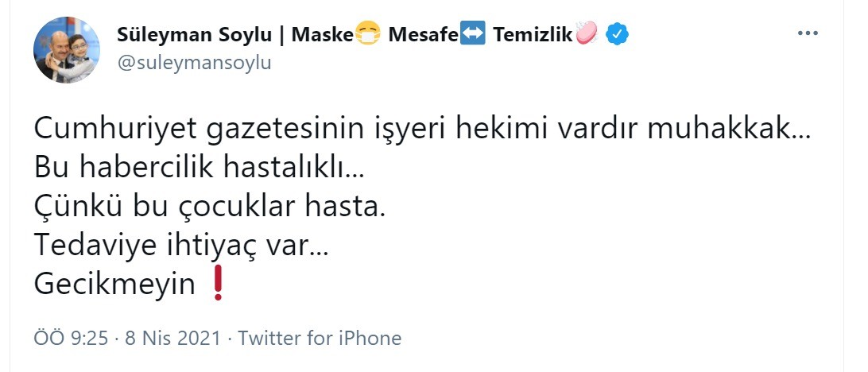Screen dimensions: 868x372
Task: Click the blue verified badge
Action: 618,35
